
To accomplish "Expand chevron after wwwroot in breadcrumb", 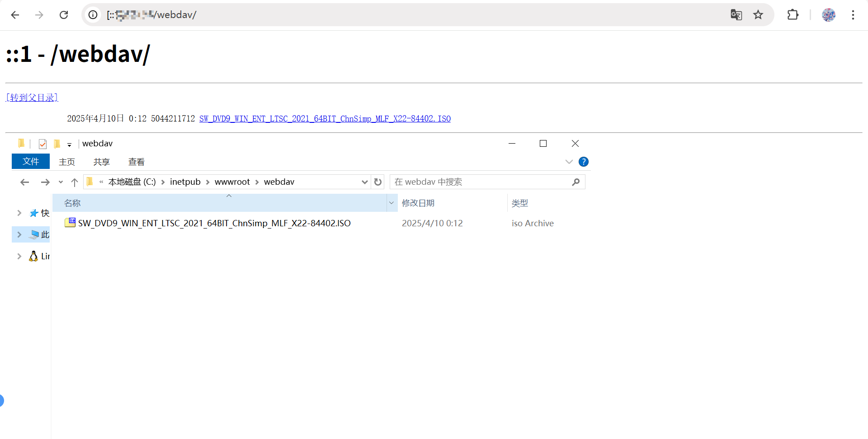I will tap(257, 182).
